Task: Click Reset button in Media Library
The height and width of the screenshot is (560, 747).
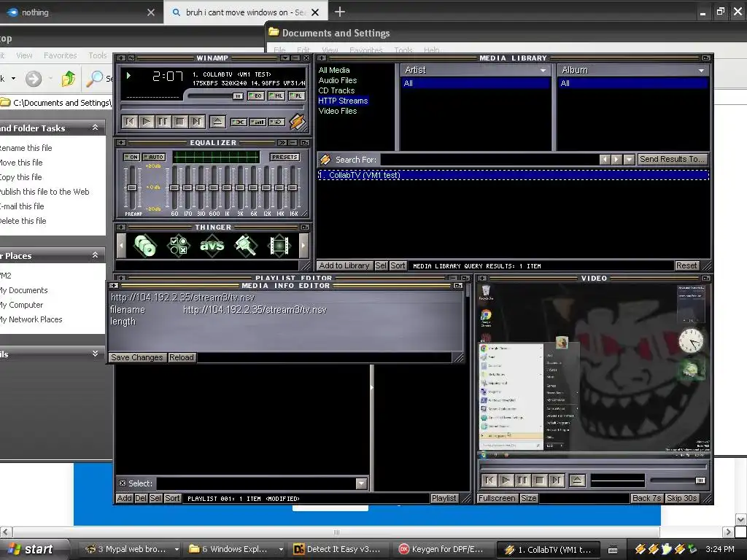Action: coord(686,265)
